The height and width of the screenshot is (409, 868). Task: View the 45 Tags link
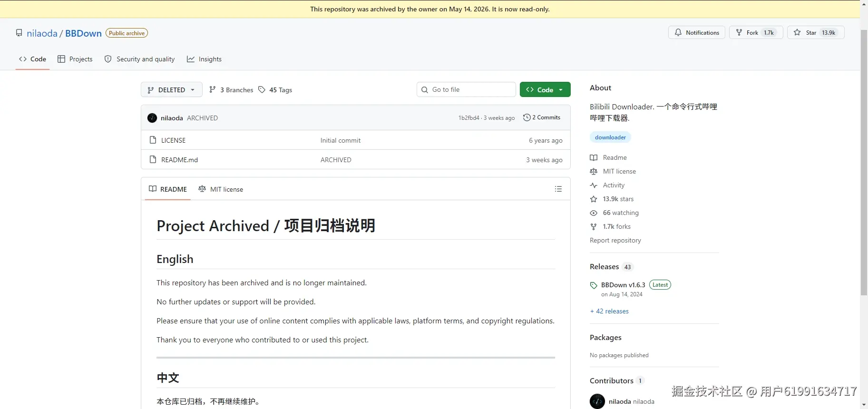275,89
